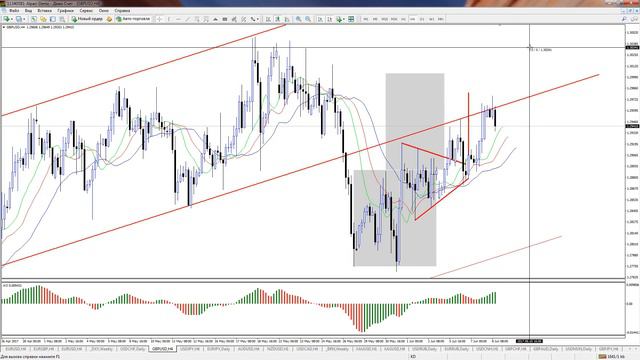The width and height of the screenshot is (640, 360).
Task: Open the Вставка menu
Action: click(x=44, y=11)
